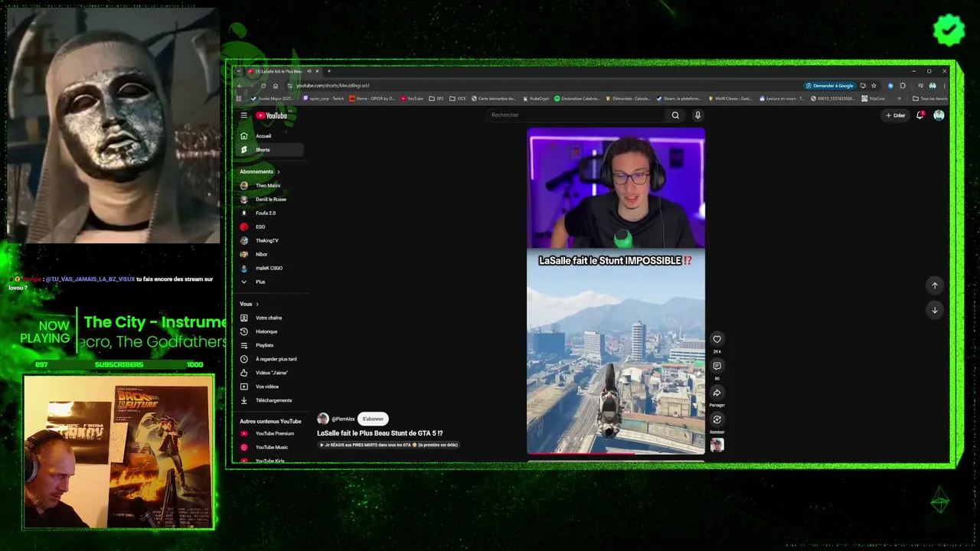This screenshot has width=980, height=551.
Task: Open Foufa 2.0 channel
Action: (x=269, y=214)
